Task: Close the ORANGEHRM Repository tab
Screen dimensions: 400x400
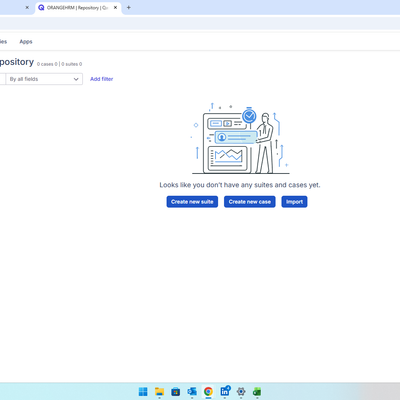Action: click(115, 7)
